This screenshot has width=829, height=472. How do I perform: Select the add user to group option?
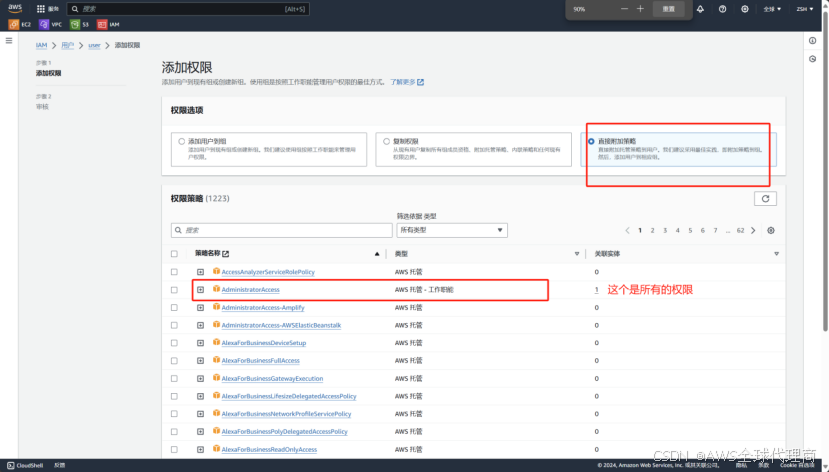tap(181, 141)
